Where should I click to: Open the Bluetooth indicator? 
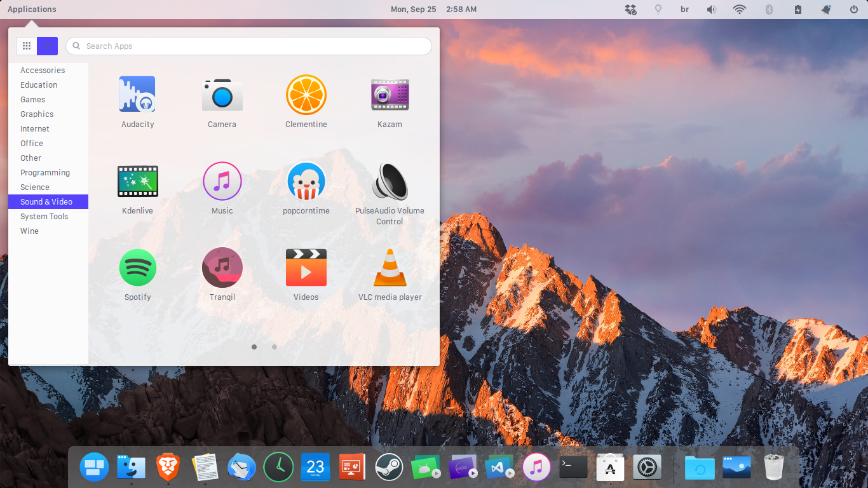(768, 9)
